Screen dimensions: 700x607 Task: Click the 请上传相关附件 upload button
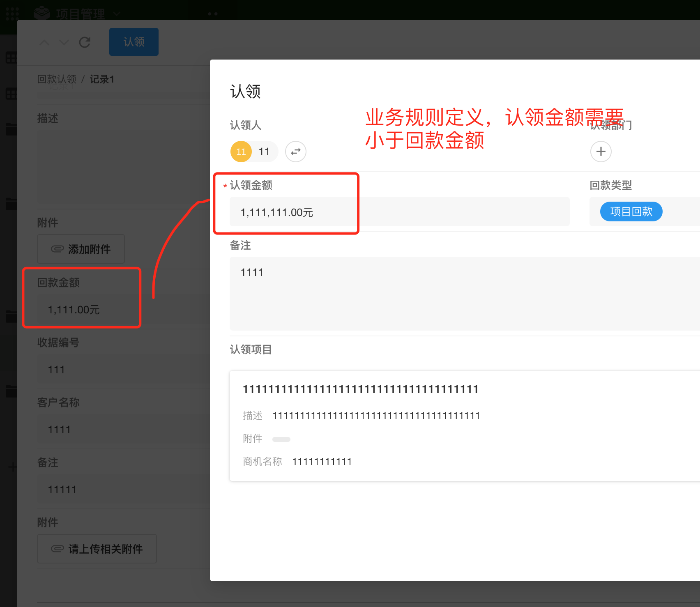click(97, 549)
